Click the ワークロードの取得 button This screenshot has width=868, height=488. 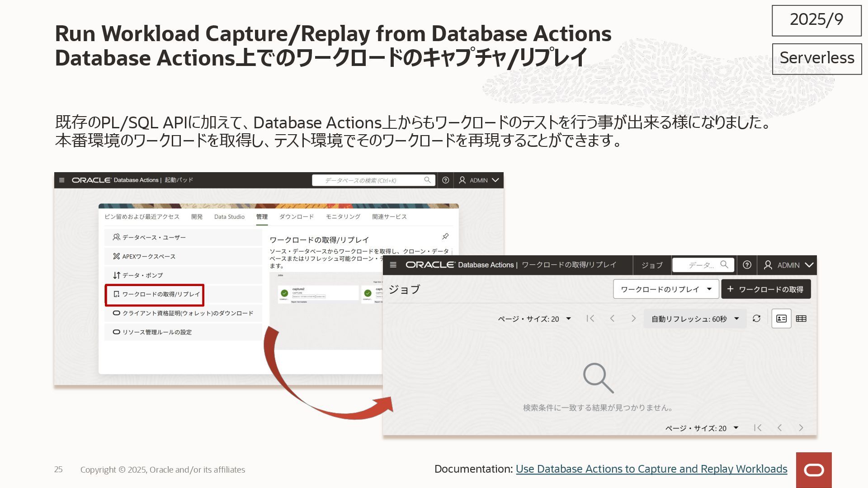[766, 289]
